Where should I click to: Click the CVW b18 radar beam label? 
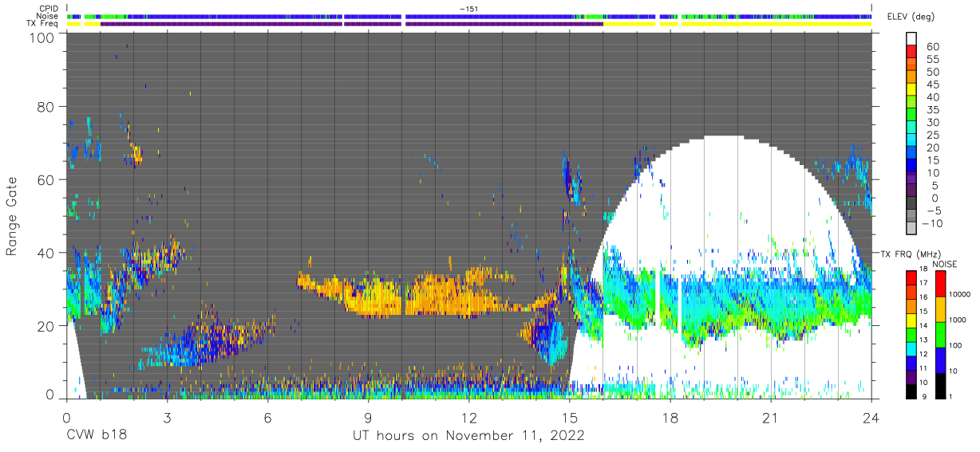97,436
